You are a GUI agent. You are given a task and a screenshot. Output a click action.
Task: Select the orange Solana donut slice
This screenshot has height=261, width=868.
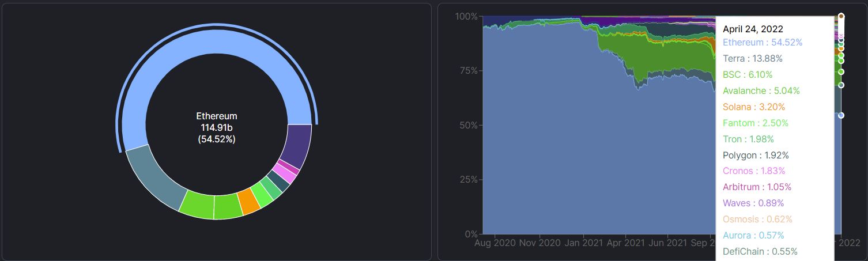[x=249, y=201]
